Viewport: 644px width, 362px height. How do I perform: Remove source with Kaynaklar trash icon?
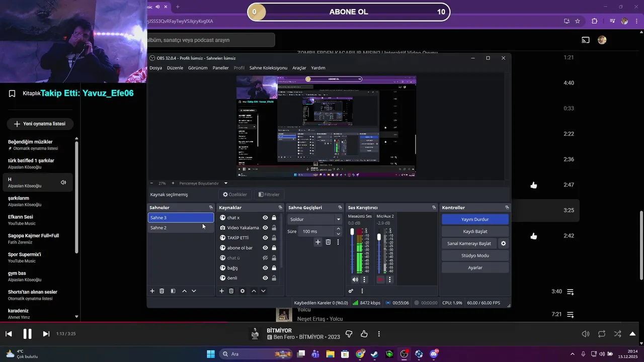tap(231, 291)
